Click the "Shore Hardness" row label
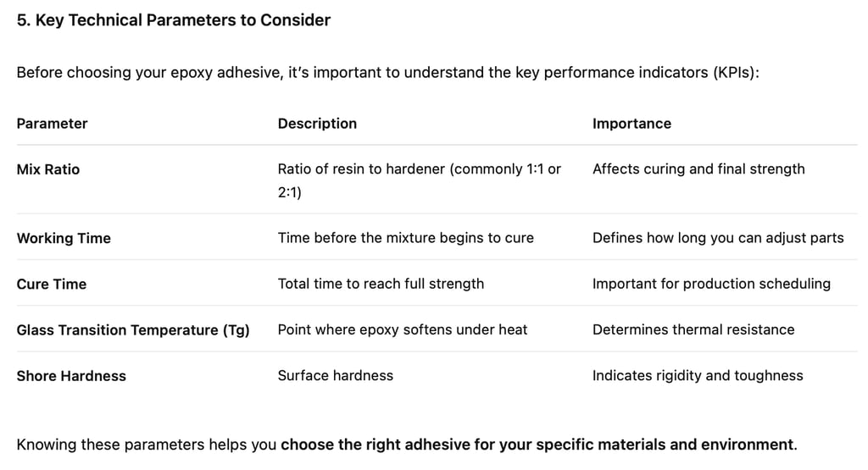868x470 pixels. tap(71, 376)
